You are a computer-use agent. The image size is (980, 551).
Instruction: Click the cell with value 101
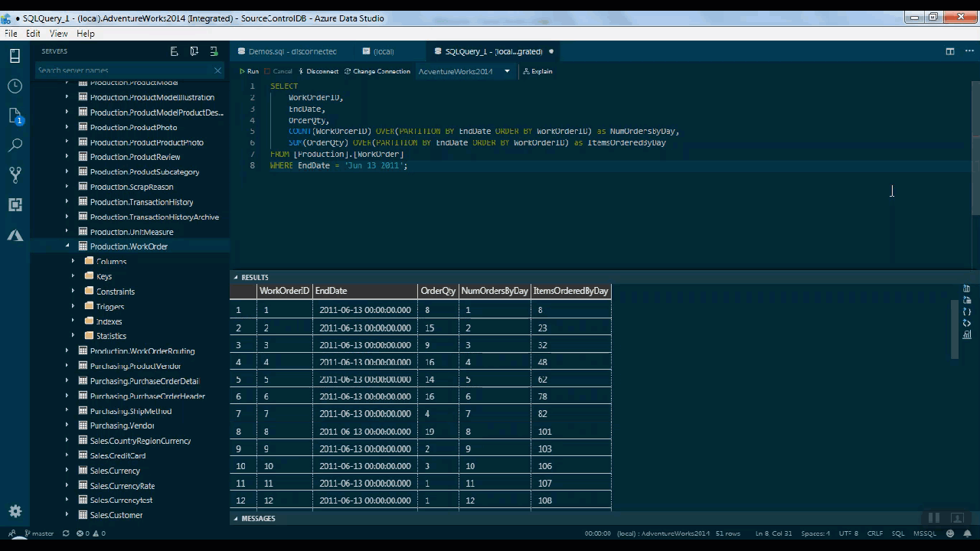[x=570, y=432]
